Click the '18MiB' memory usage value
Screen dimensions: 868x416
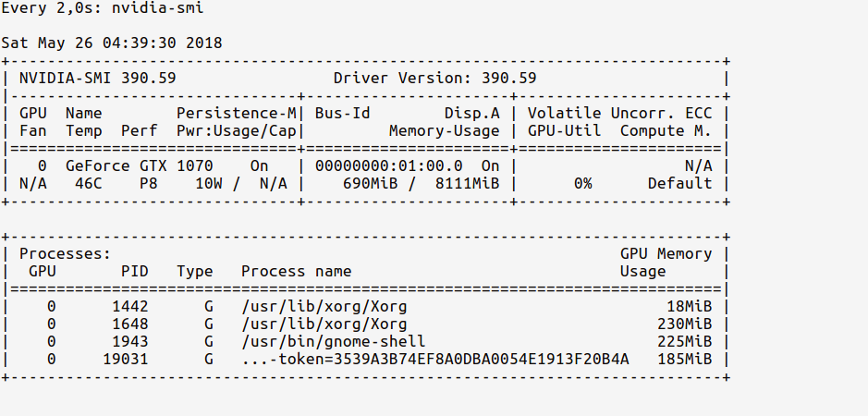coord(690,307)
